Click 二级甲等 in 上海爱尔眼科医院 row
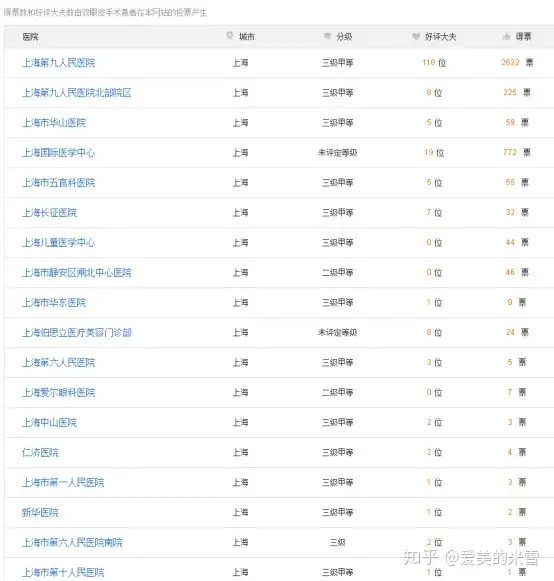The height and width of the screenshot is (581, 554). tap(338, 392)
